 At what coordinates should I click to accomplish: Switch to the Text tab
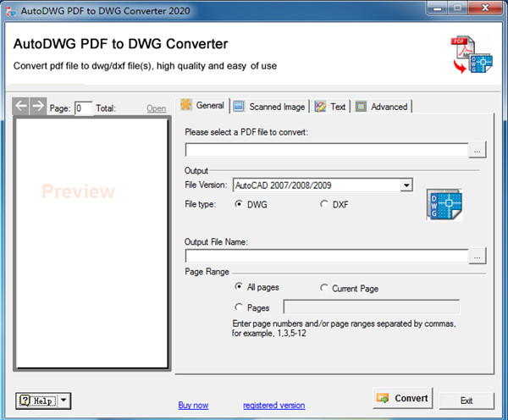coord(331,107)
